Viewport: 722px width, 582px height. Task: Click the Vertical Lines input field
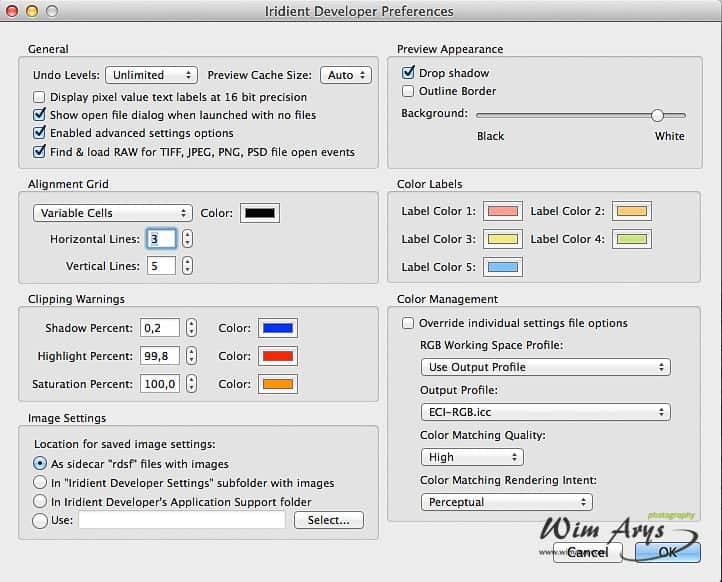click(x=161, y=266)
